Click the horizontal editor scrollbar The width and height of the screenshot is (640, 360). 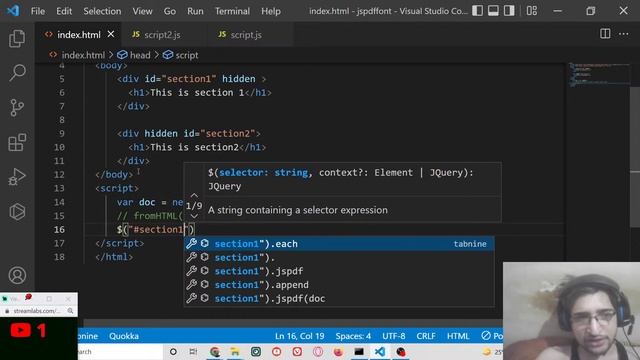tap(293, 323)
